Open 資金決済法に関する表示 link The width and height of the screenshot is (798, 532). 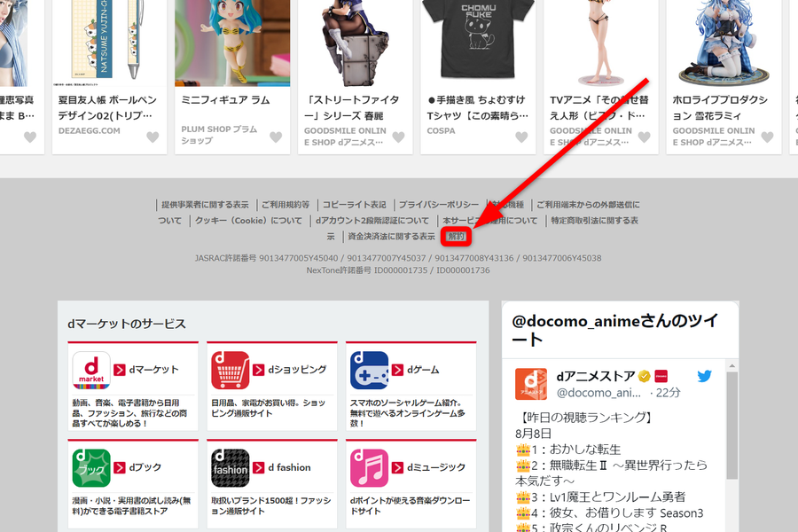(391, 236)
